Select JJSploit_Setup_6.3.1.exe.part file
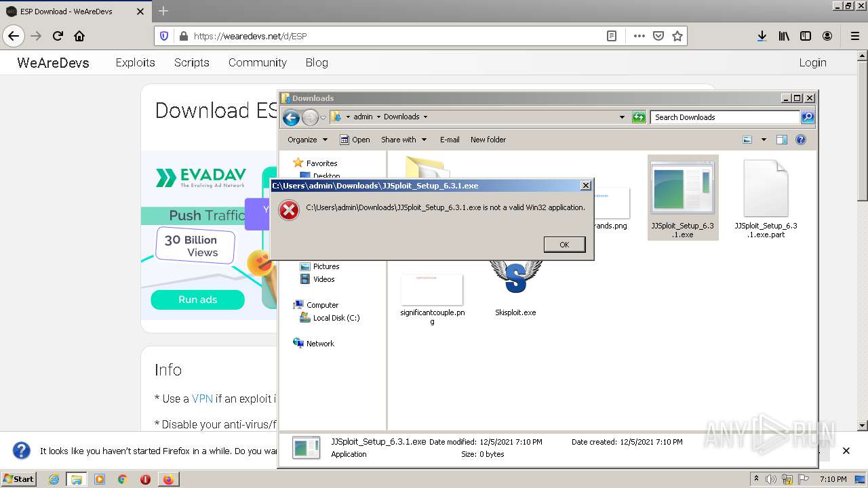 click(x=766, y=198)
